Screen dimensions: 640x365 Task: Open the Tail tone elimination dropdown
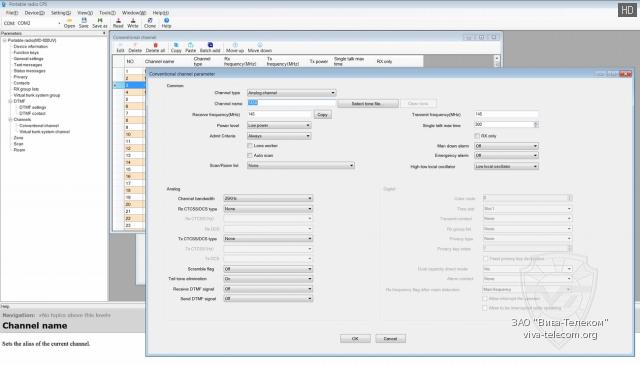coord(268,279)
